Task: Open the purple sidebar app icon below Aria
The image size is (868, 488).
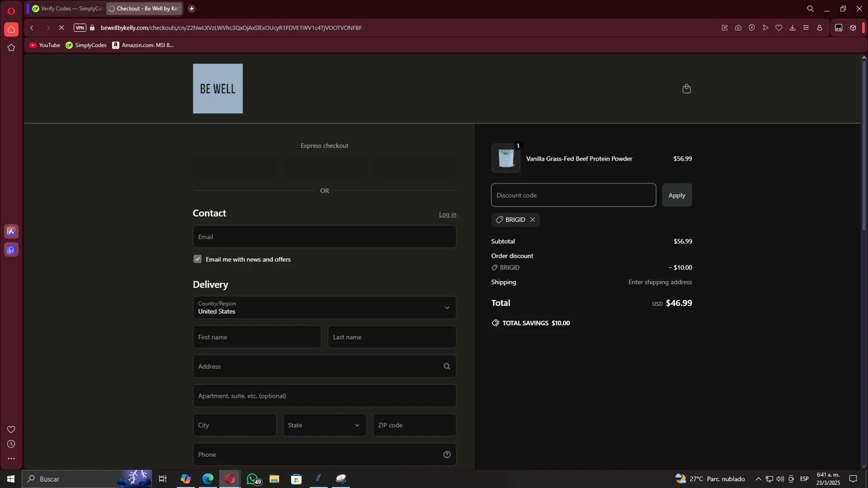Action: click(11, 250)
